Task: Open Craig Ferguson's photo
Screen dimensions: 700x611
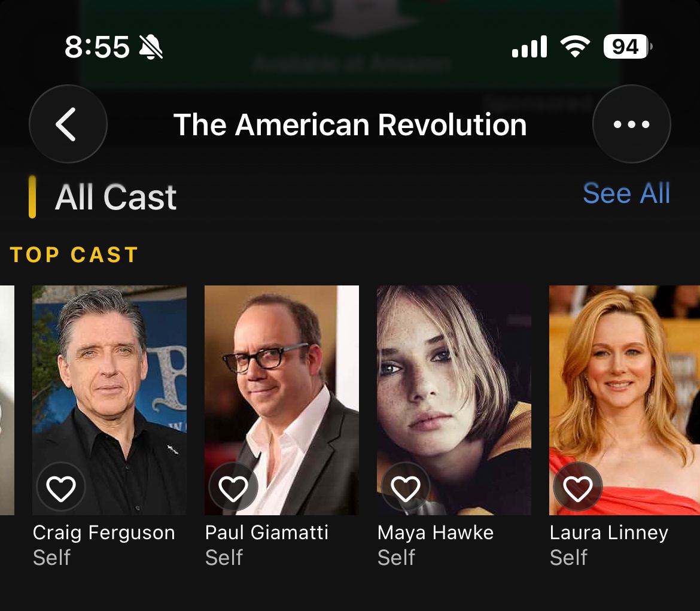Action: pyautogui.click(x=109, y=400)
